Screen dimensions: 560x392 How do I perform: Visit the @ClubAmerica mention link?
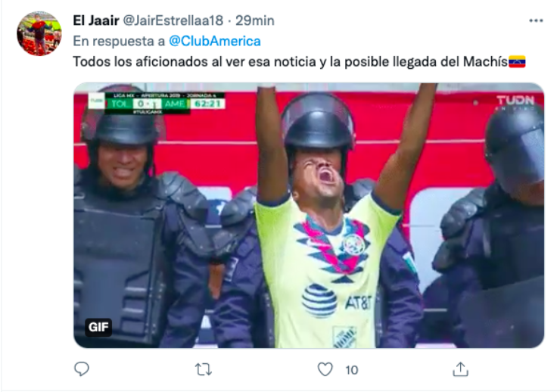coord(215,41)
